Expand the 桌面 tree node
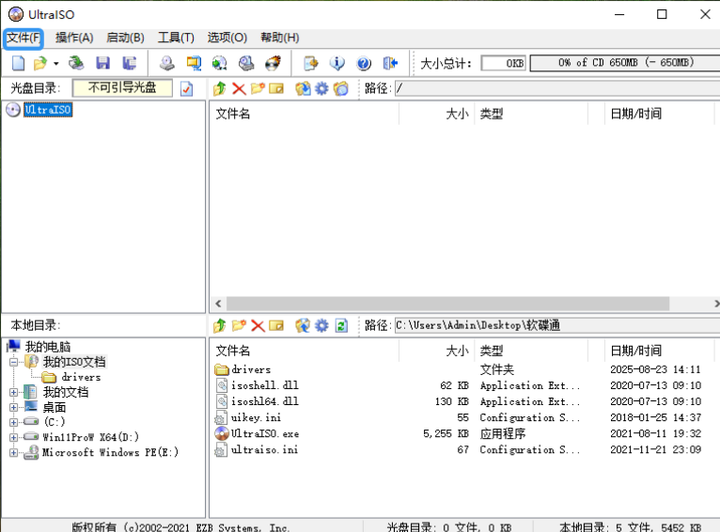Viewport: 720px width, 532px height. point(13,408)
